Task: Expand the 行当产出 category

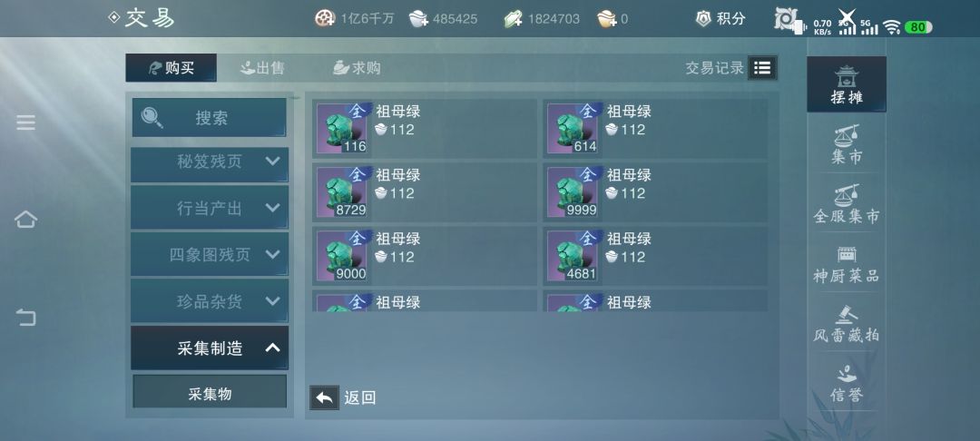Action: (x=210, y=208)
